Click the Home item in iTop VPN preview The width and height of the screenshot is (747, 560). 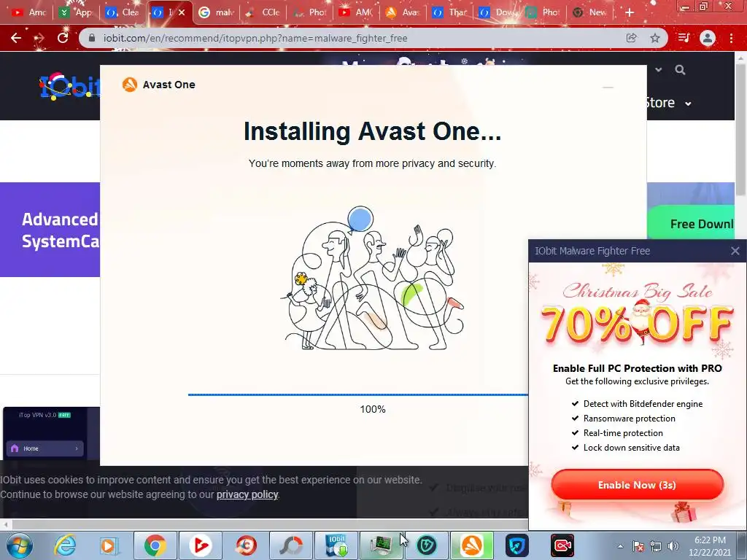coord(44,448)
